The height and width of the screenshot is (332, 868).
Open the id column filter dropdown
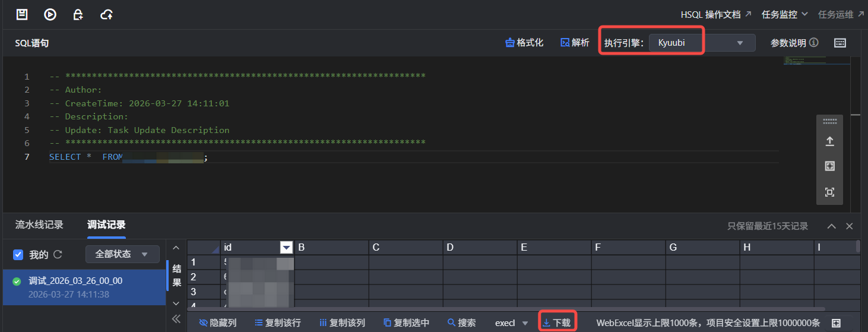[x=287, y=247]
